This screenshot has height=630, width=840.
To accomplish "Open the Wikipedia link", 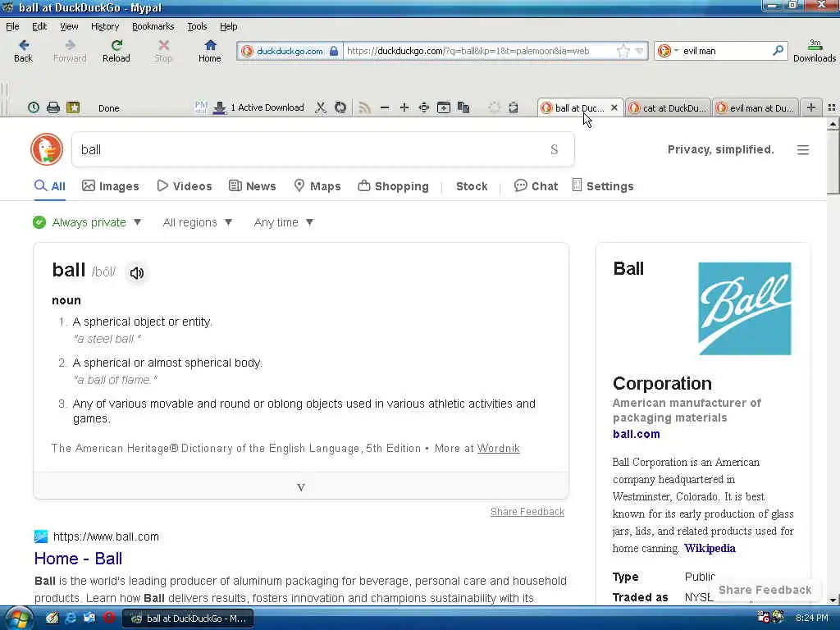I will 710,548.
